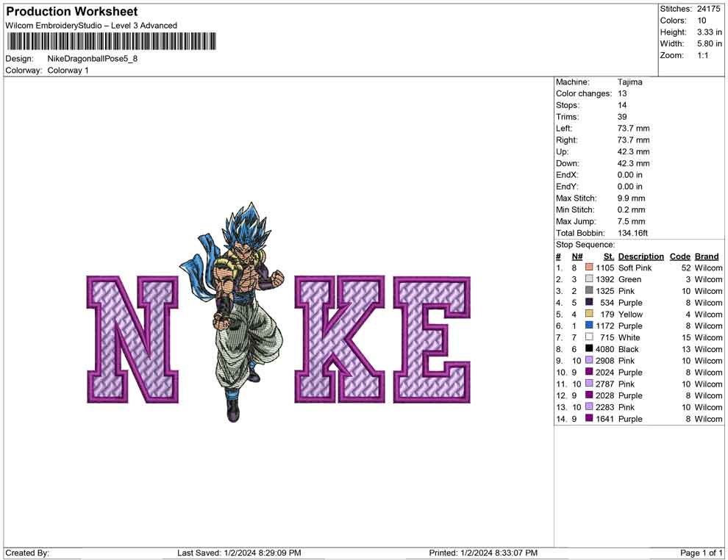Click the swatch beside 534 Purple

[589, 302]
